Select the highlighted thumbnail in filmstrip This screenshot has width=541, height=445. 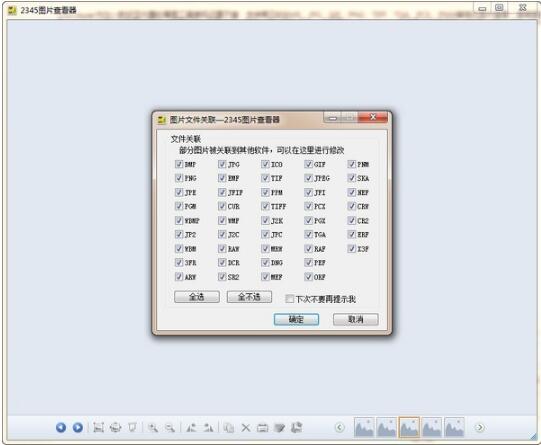(409, 427)
